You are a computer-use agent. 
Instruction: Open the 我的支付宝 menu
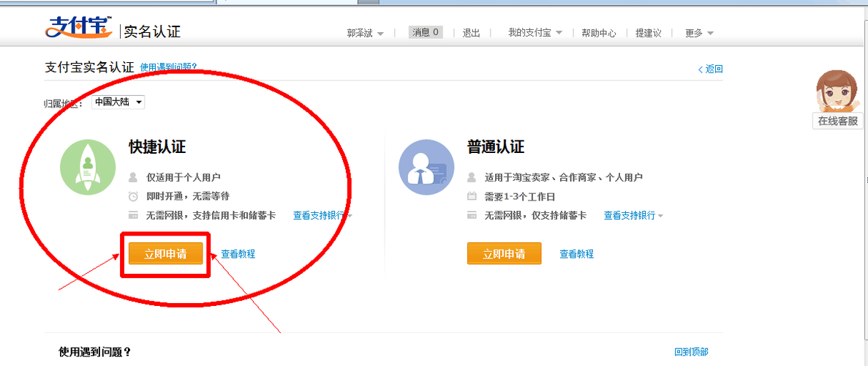click(x=535, y=33)
